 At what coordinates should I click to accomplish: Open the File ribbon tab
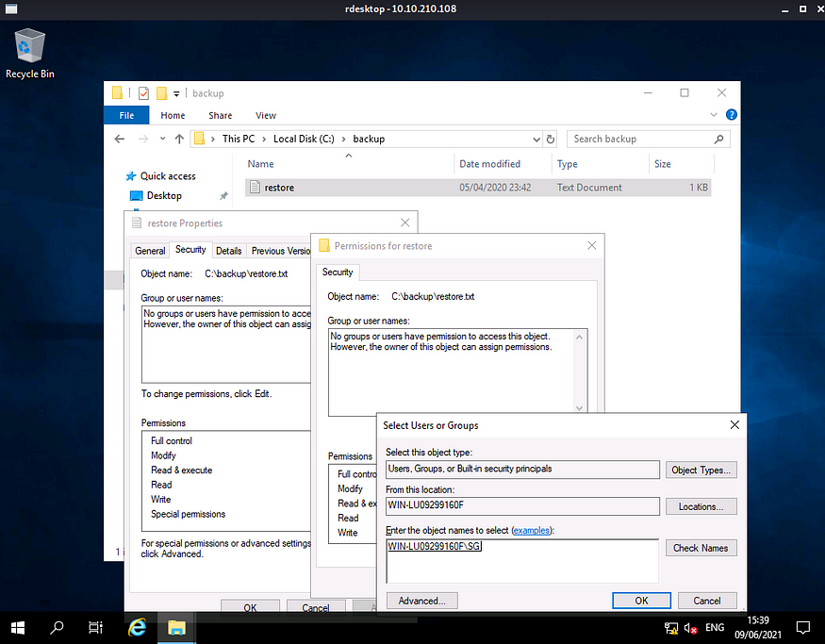(126, 115)
